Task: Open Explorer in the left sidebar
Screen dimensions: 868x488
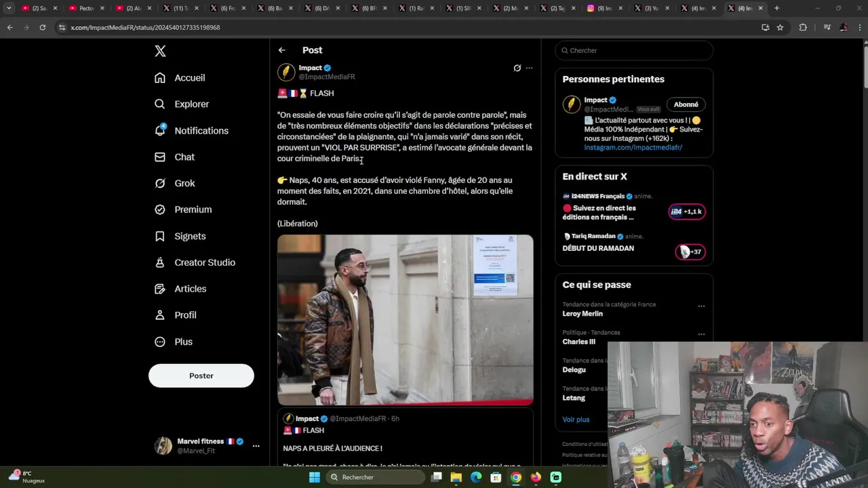Action: 182,104
